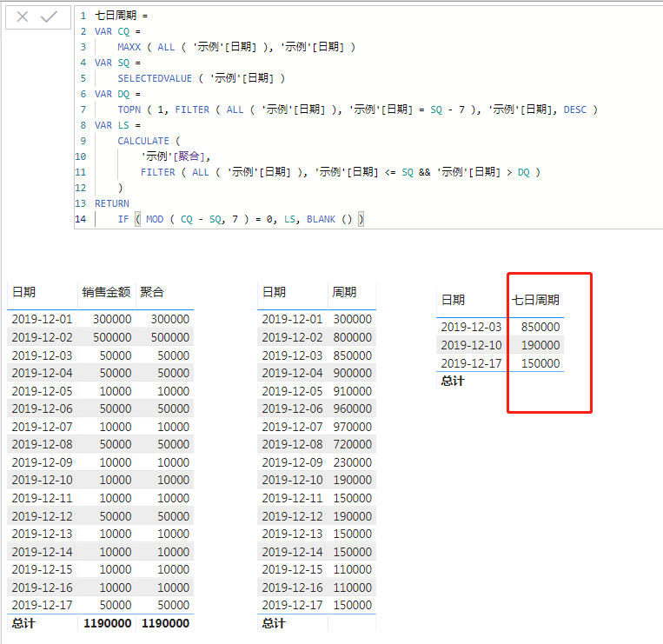Screen dimensions: 663x644
Task: Click the MAXX function on formula line 3
Action: pos(129,47)
